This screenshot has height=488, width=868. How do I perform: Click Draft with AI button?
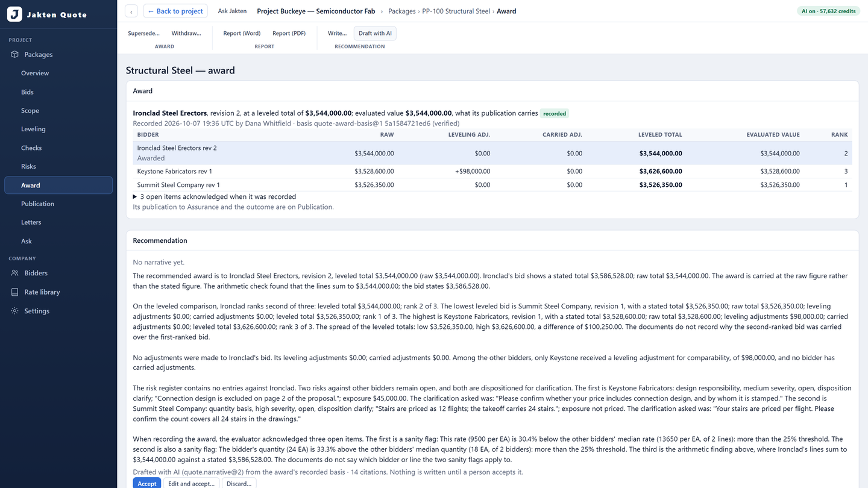(375, 33)
